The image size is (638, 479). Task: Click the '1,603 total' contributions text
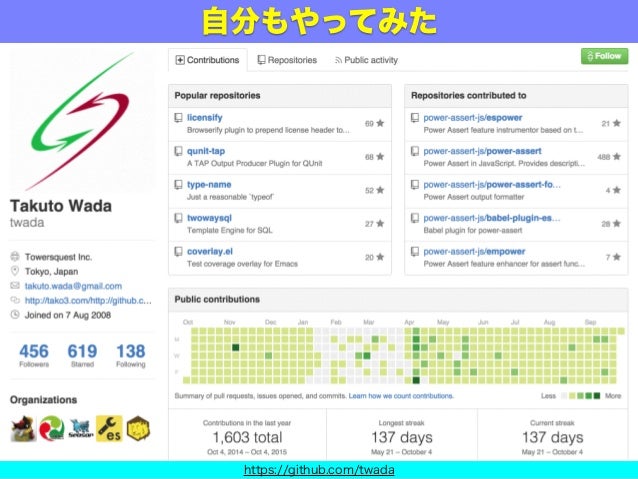247,437
